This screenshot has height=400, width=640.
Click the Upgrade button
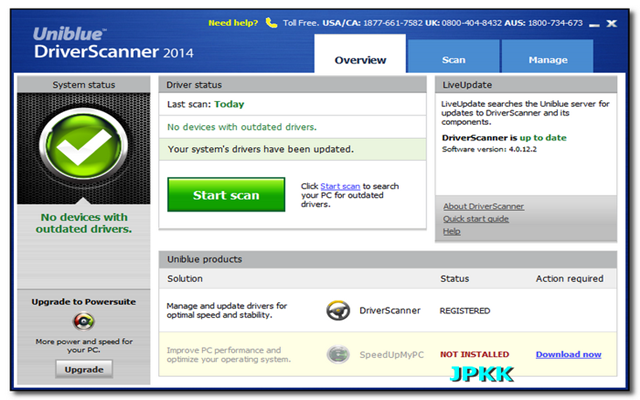(x=84, y=369)
